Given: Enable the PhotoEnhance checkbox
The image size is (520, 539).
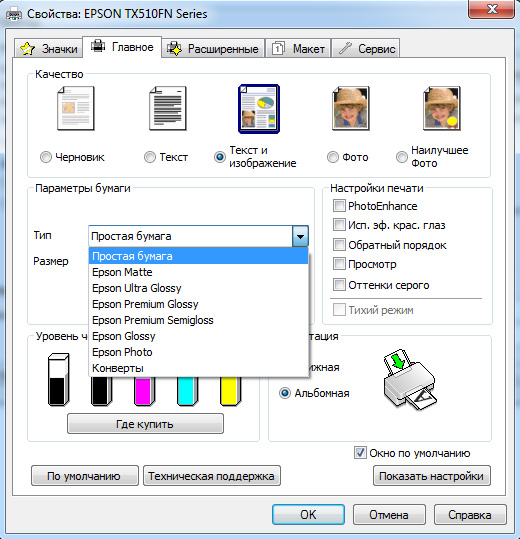Looking at the screenshot, I should [x=339, y=206].
